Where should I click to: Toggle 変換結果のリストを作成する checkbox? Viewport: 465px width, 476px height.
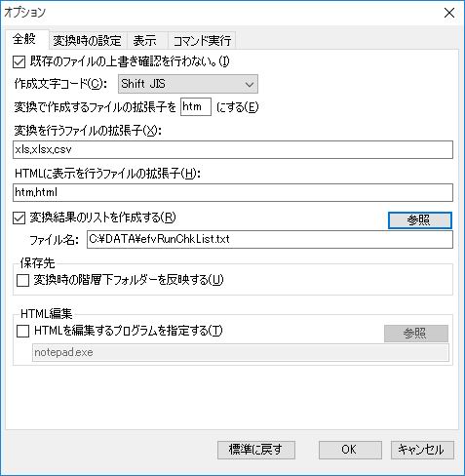click(19, 218)
